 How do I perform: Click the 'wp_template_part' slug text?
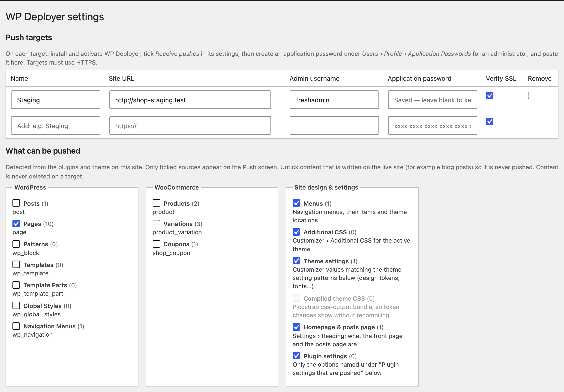(x=38, y=294)
